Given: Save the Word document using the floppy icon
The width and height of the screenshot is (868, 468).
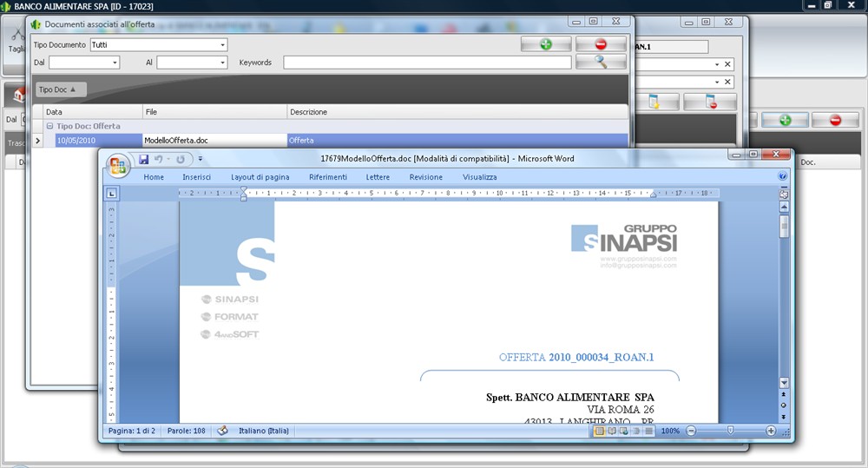Looking at the screenshot, I should [x=144, y=159].
